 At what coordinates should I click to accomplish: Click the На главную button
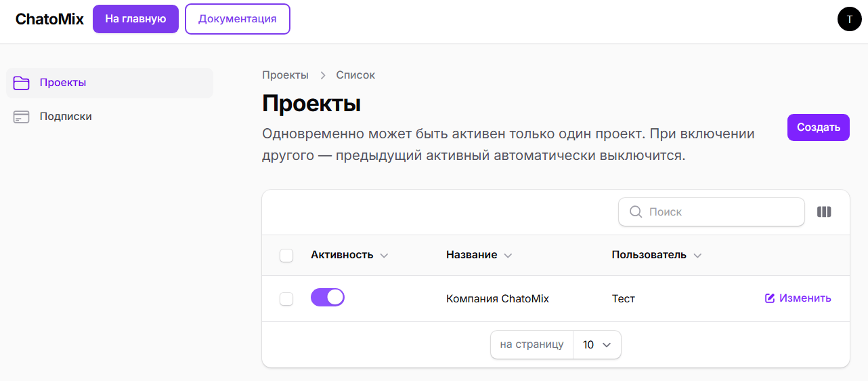click(x=135, y=19)
